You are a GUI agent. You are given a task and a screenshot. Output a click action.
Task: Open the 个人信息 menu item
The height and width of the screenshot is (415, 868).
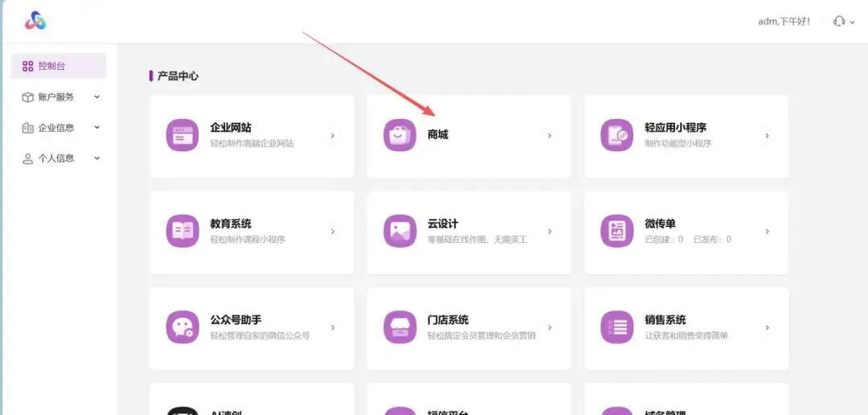[59, 158]
